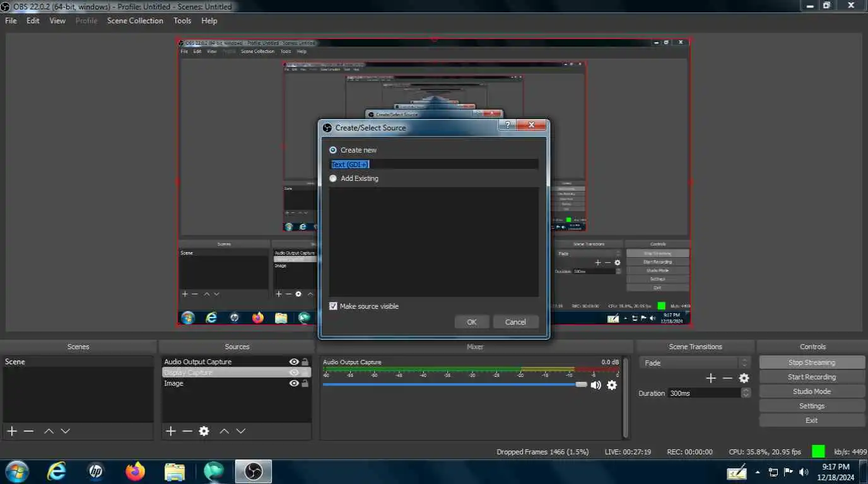Viewport: 868px width, 484px height.
Task: Click help button in Create/Select Source dialog
Action: 507,125
